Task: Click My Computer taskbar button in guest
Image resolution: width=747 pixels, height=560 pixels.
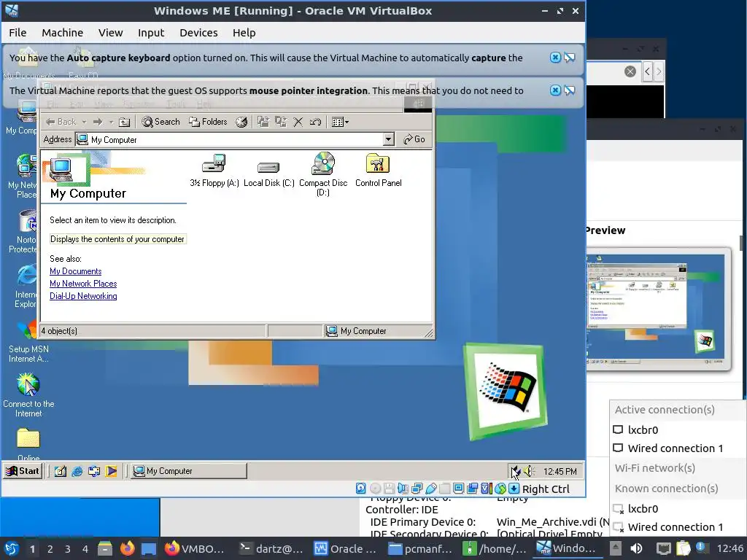Action: pos(189,471)
